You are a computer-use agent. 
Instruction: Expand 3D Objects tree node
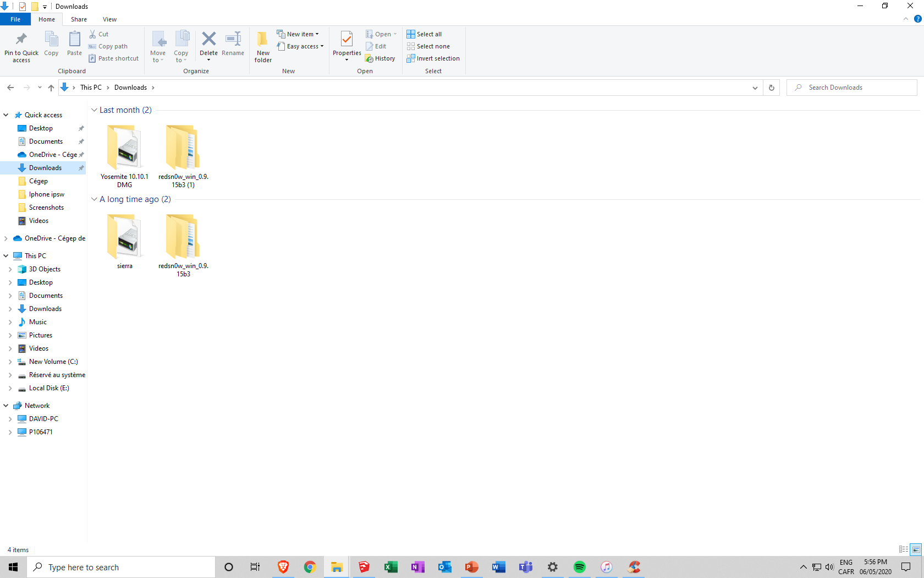click(x=10, y=269)
